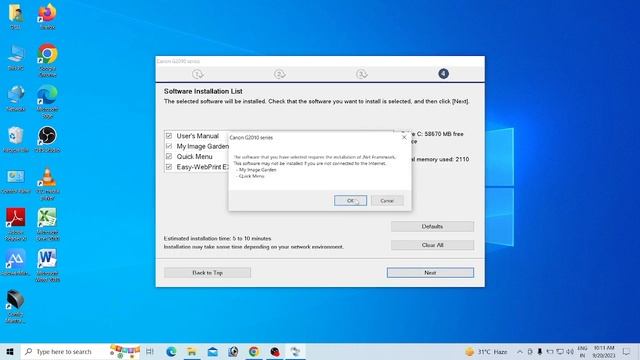Click OK in the Canon G2010 dialog
This screenshot has width=640, height=360.
point(350,200)
